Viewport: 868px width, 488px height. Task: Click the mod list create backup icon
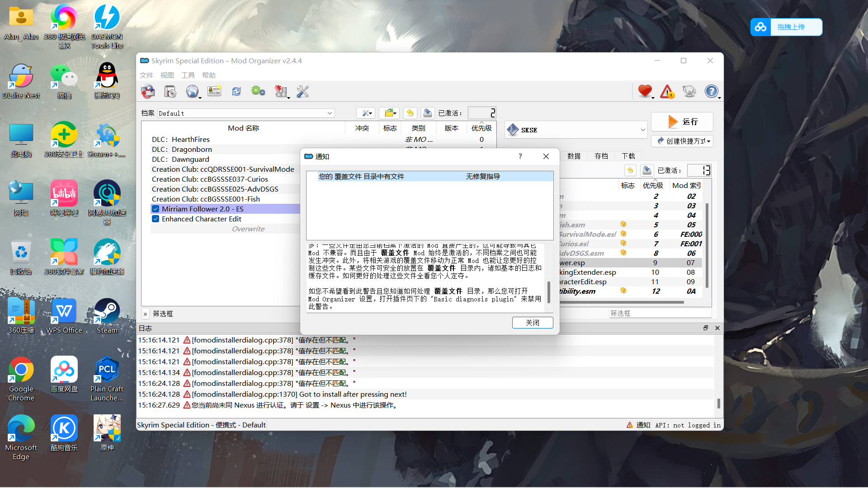(x=428, y=113)
